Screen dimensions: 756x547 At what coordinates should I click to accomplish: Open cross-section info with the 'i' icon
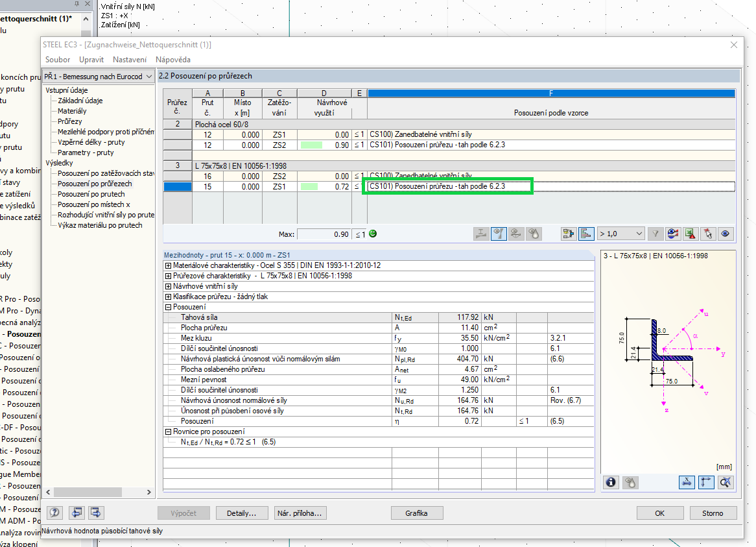(x=611, y=482)
